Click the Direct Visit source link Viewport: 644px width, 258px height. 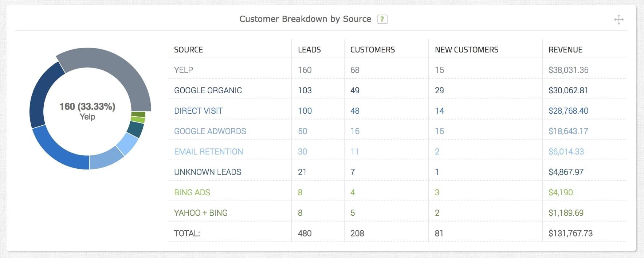198,111
